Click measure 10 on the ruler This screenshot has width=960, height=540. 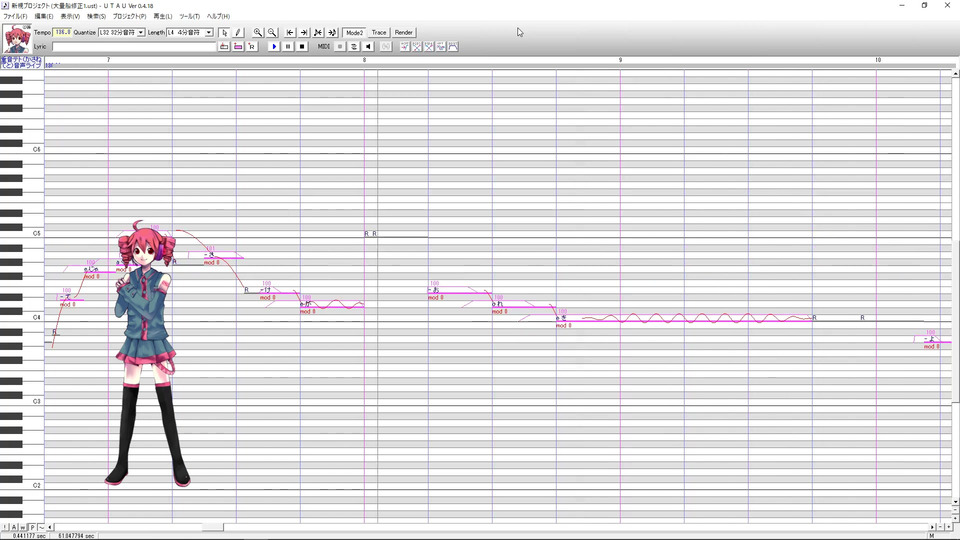877,60
